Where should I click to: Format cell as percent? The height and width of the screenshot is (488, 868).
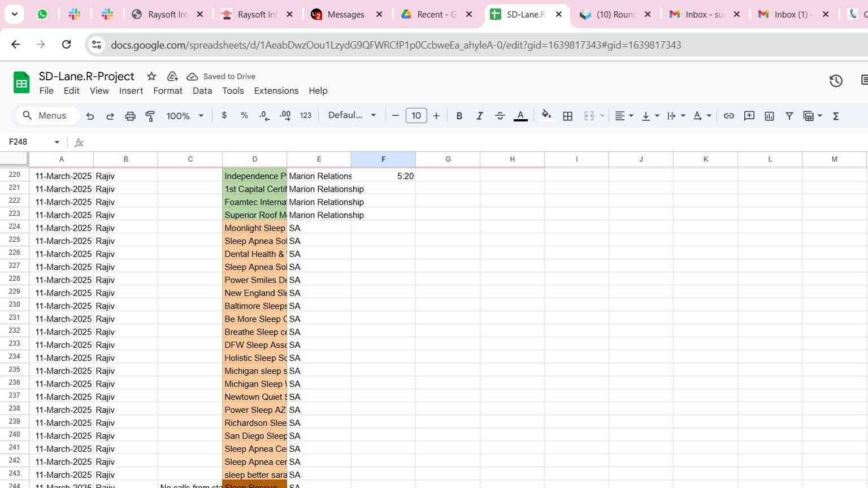(x=244, y=115)
